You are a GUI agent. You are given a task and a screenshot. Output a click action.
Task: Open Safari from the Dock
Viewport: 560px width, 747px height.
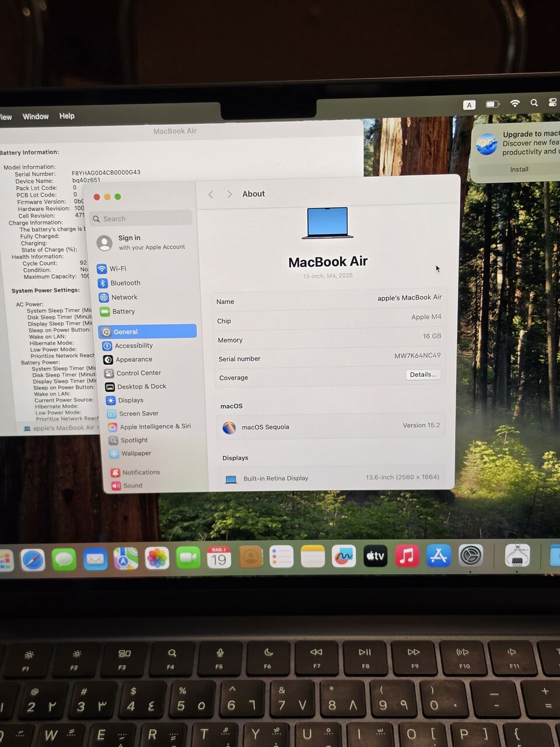pos(33,560)
